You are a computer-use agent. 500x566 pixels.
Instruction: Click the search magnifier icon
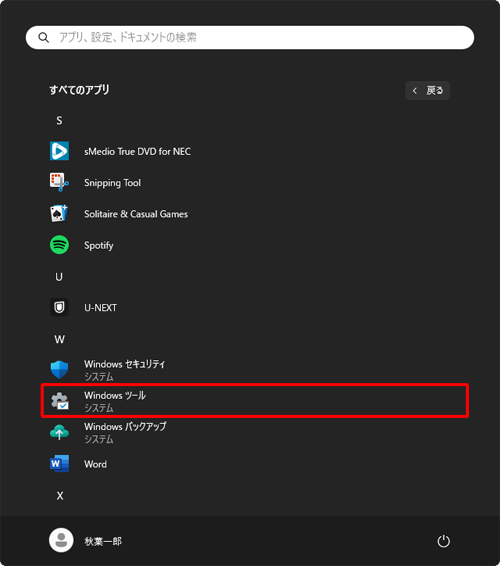click(44, 38)
